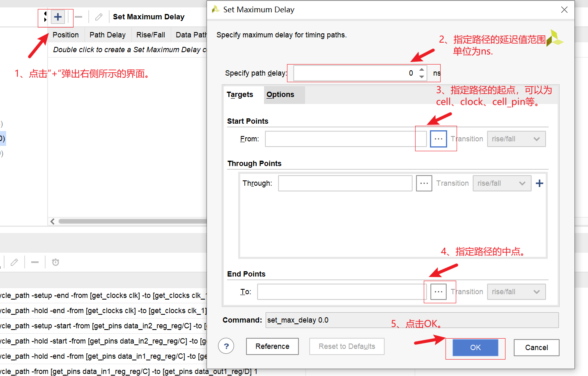This screenshot has width=588, height=376.
Task: Click the To end points text field
Action: coord(342,292)
